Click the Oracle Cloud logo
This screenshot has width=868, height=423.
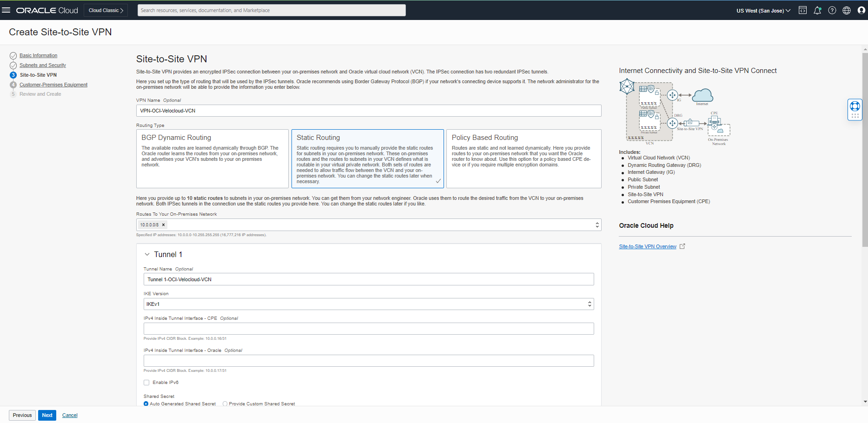(47, 10)
